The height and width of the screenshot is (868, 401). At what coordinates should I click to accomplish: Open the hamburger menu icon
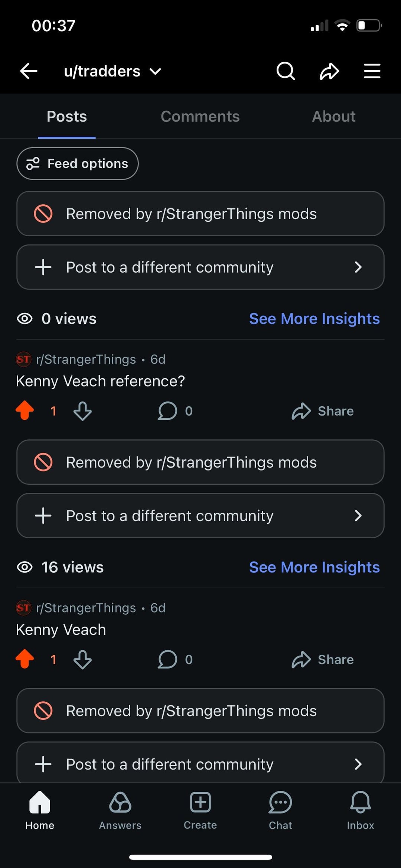(372, 71)
